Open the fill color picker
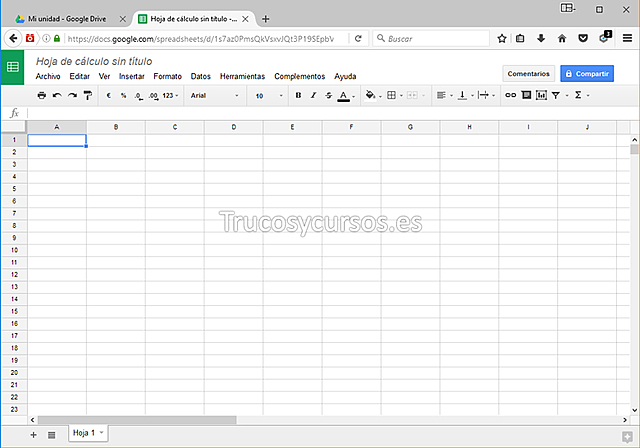Viewport: 640px width, 448px height. [x=373, y=95]
